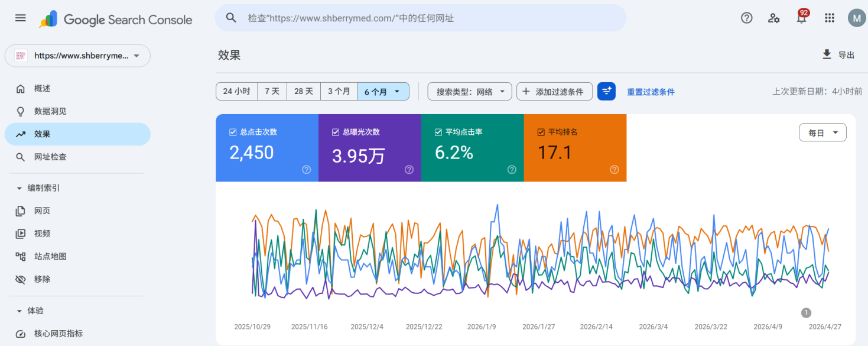Click the URL inspection search field
This screenshot has width=868, height=346.
tap(421, 18)
